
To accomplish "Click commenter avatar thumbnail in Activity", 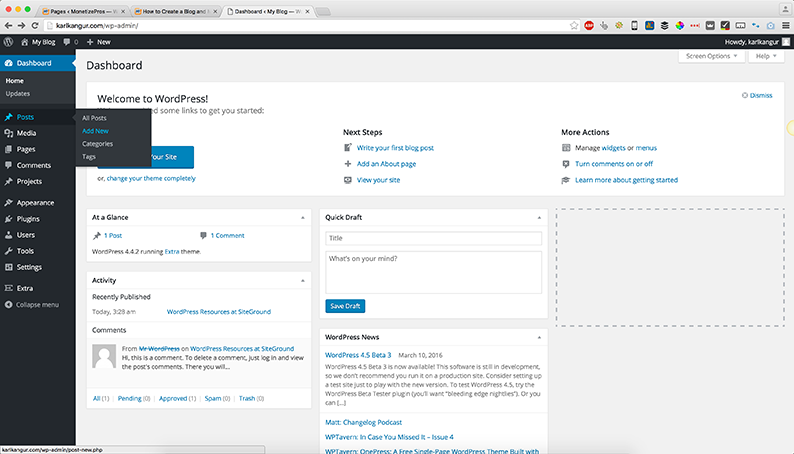I will [x=104, y=356].
